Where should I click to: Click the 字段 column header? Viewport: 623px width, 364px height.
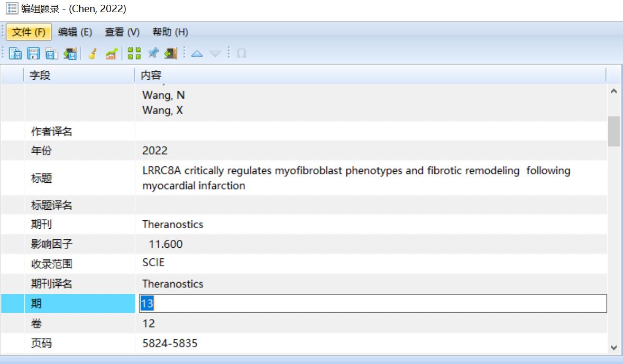[79, 75]
